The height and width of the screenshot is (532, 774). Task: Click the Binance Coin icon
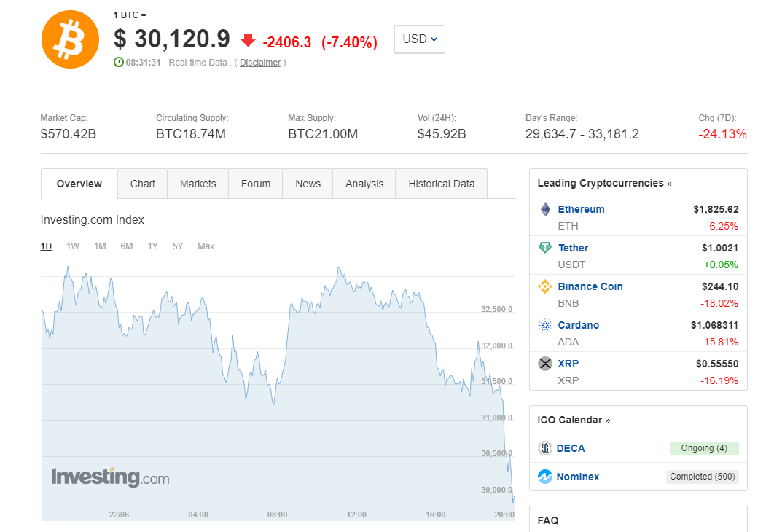click(x=545, y=286)
